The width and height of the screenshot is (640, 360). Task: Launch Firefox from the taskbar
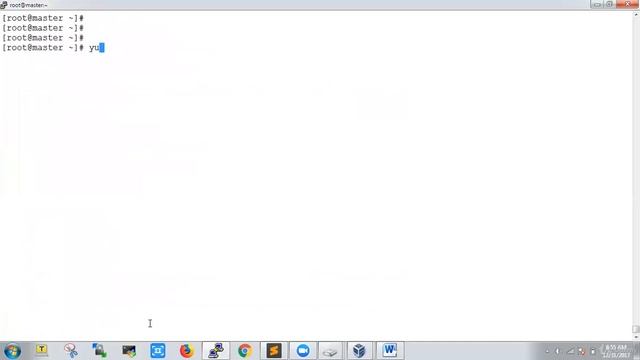pos(187,351)
